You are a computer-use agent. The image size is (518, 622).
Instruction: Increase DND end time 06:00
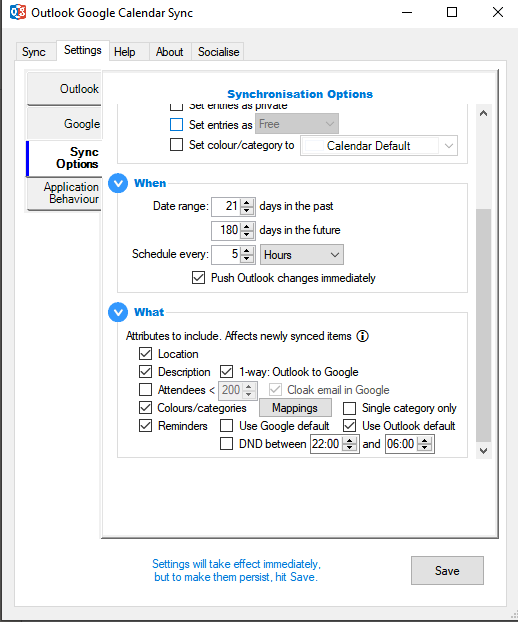425,440
